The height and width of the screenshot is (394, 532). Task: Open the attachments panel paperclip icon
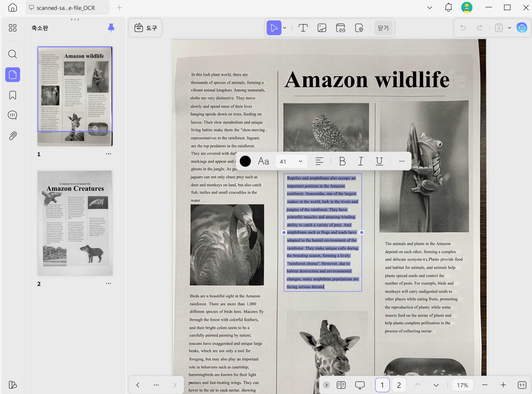tap(13, 136)
